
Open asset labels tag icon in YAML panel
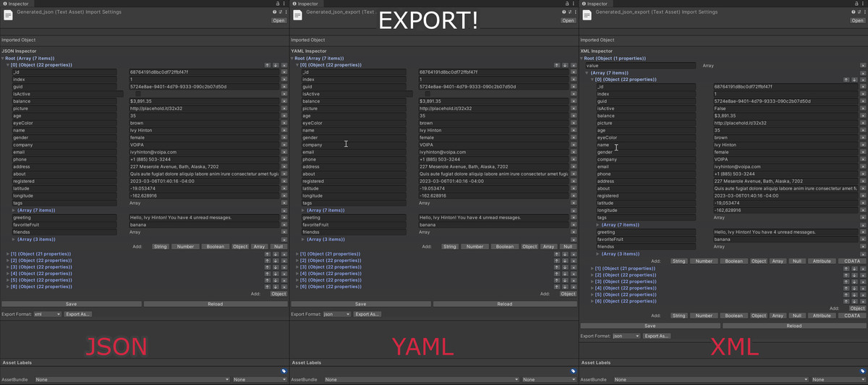point(573,371)
